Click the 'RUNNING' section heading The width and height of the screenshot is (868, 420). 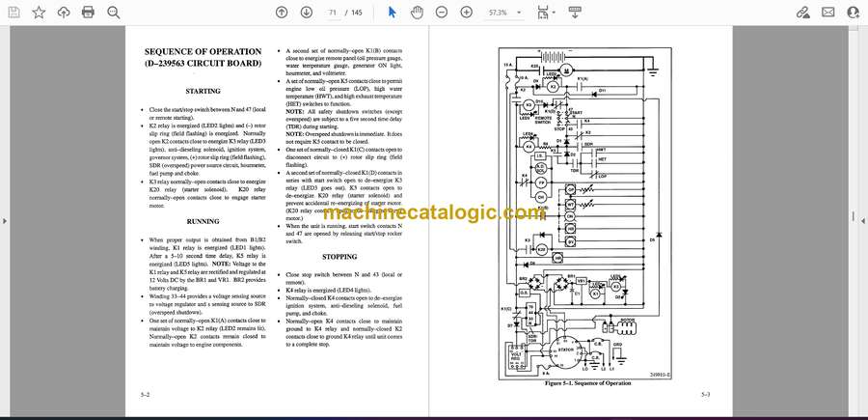203,221
